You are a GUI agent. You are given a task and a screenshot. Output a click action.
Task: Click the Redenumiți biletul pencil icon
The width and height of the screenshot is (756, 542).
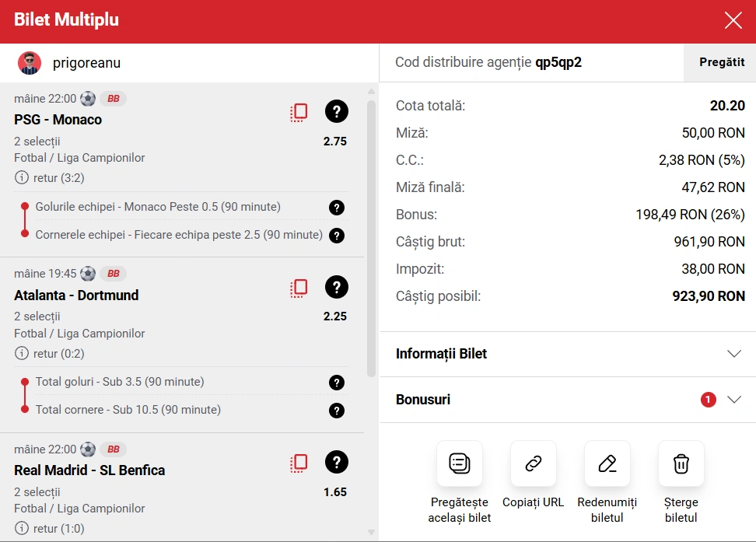[607, 463]
